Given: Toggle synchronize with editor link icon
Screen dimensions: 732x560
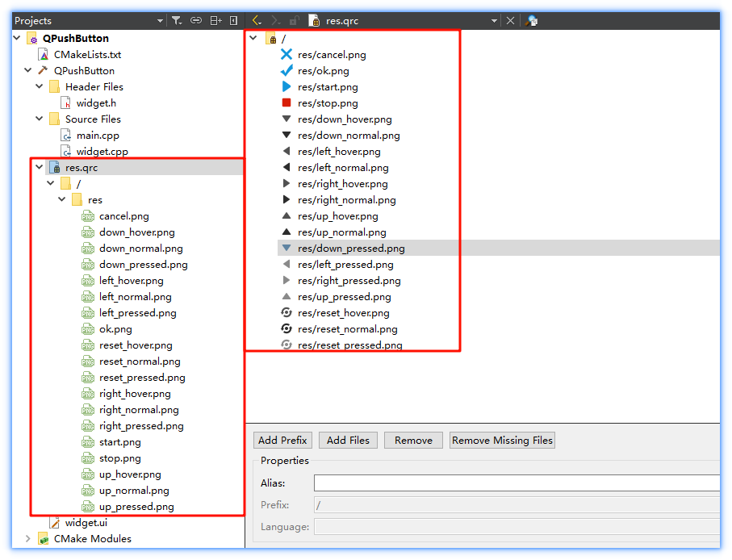Looking at the screenshot, I should pyautogui.click(x=195, y=21).
